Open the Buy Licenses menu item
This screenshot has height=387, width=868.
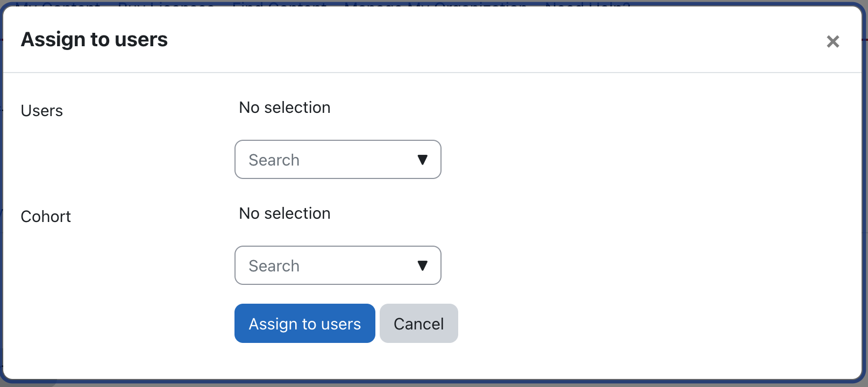[166, 4]
